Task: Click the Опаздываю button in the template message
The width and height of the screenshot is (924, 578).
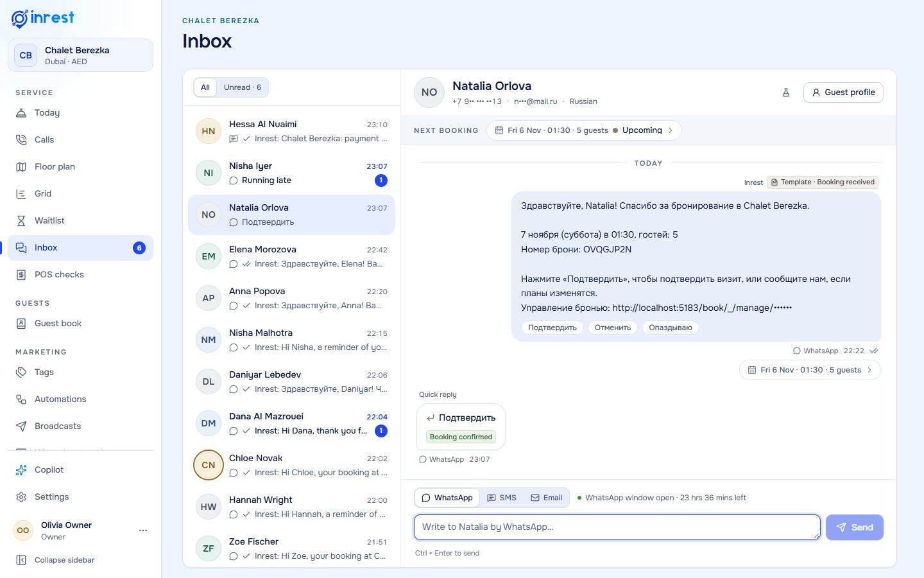Action: click(671, 328)
